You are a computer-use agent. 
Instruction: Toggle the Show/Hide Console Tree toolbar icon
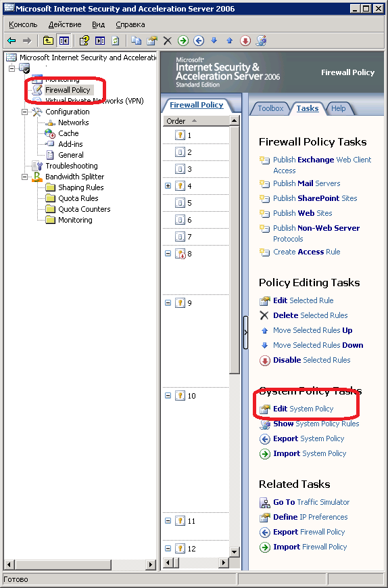64,41
